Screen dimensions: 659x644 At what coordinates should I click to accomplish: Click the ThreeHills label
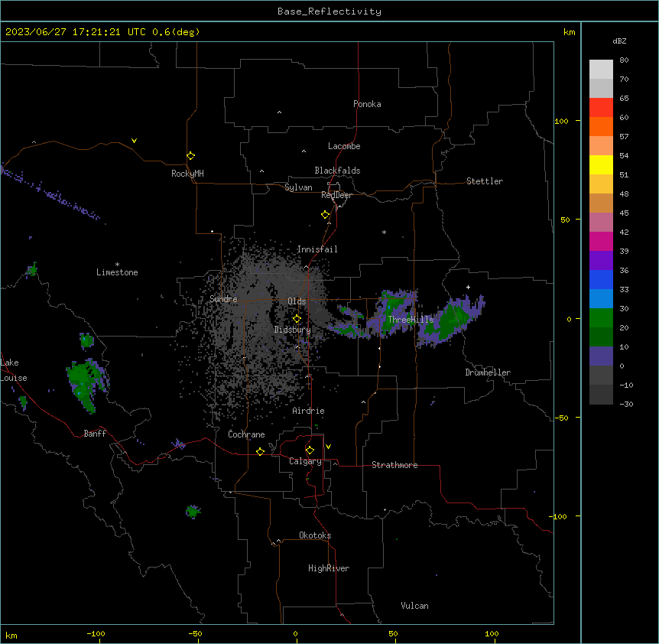pos(411,320)
